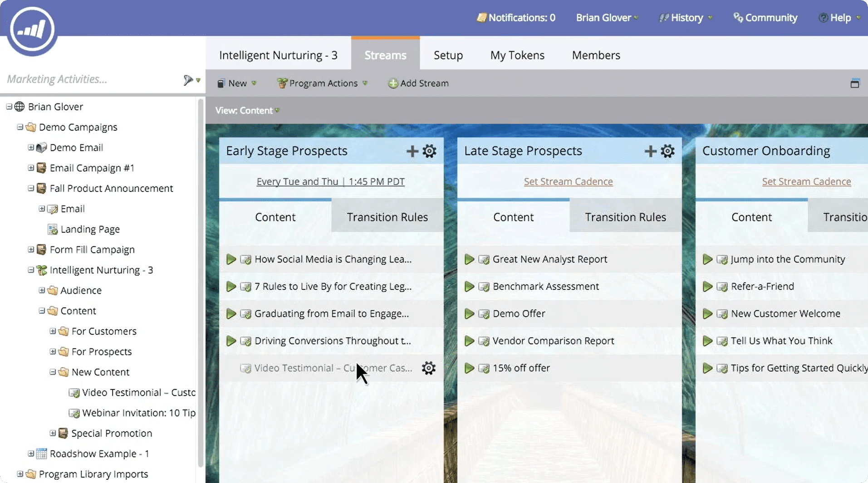Toggle activation arrow for Great New Analyst Report

point(469,259)
